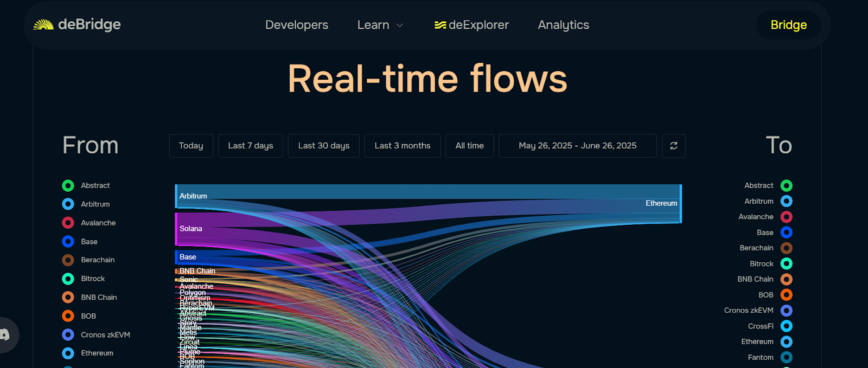
Task: Select the Today time filter
Action: [191, 146]
